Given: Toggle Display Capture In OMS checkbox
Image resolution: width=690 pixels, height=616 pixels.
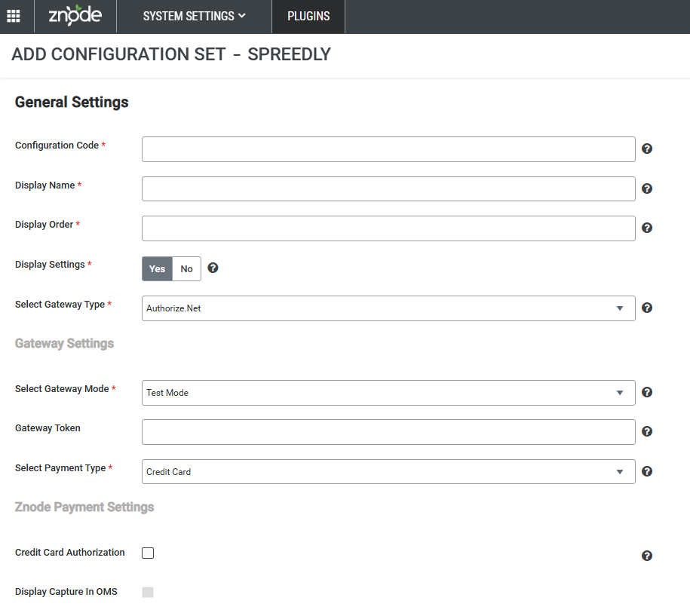Looking at the screenshot, I should click(x=148, y=592).
